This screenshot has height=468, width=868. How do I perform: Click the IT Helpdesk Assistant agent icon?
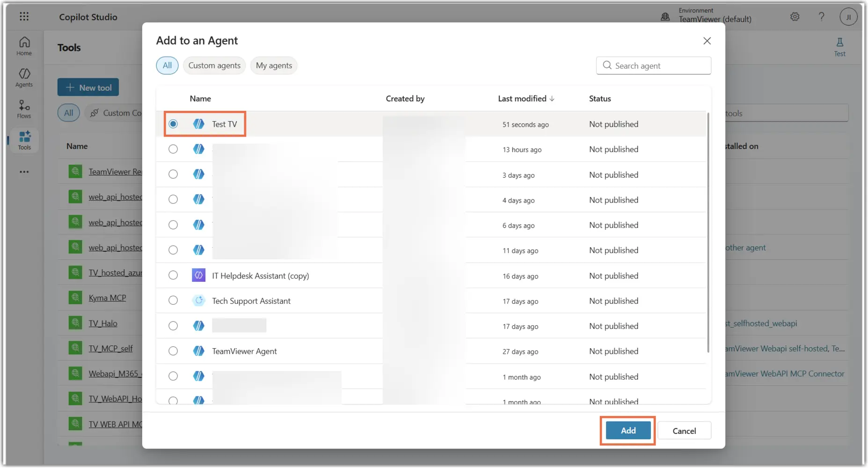[199, 275]
